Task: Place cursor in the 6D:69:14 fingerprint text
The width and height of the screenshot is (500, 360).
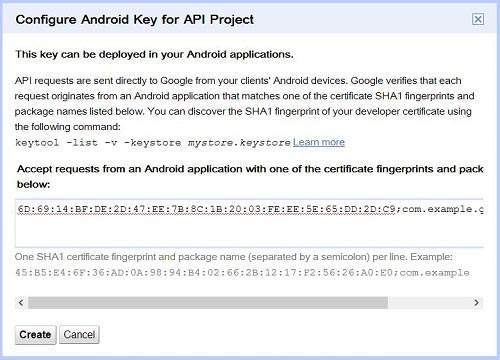Action: click(206, 209)
